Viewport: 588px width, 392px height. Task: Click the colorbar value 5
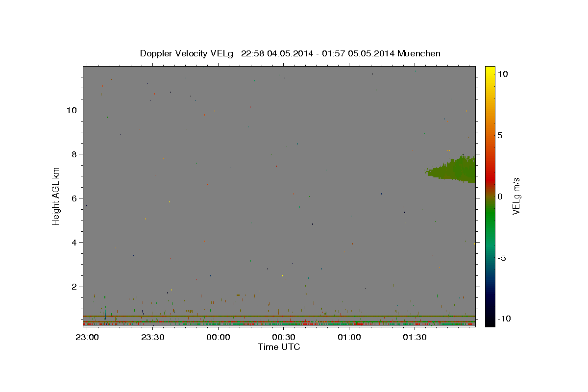tap(500, 135)
